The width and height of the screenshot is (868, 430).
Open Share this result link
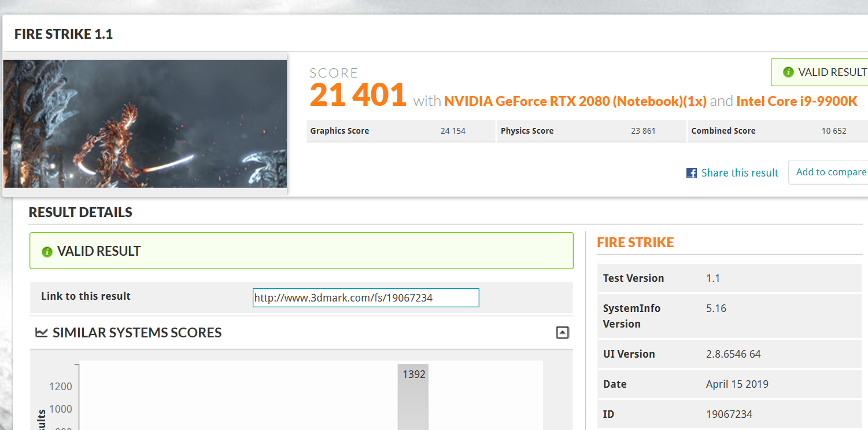[x=740, y=173]
